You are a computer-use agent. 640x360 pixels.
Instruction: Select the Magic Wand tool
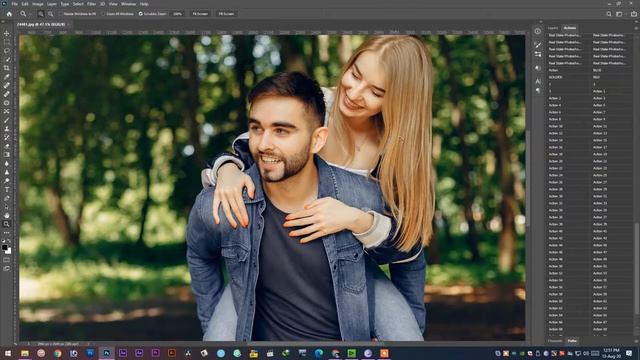tap(7, 59)
